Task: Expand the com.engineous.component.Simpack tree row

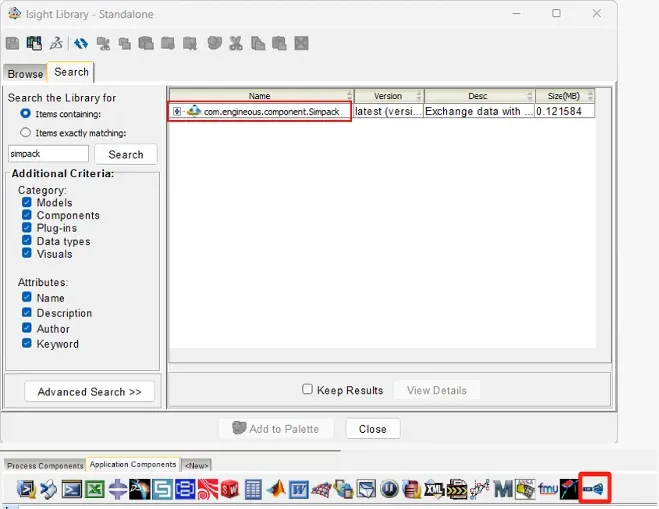Action: (177, 111)
